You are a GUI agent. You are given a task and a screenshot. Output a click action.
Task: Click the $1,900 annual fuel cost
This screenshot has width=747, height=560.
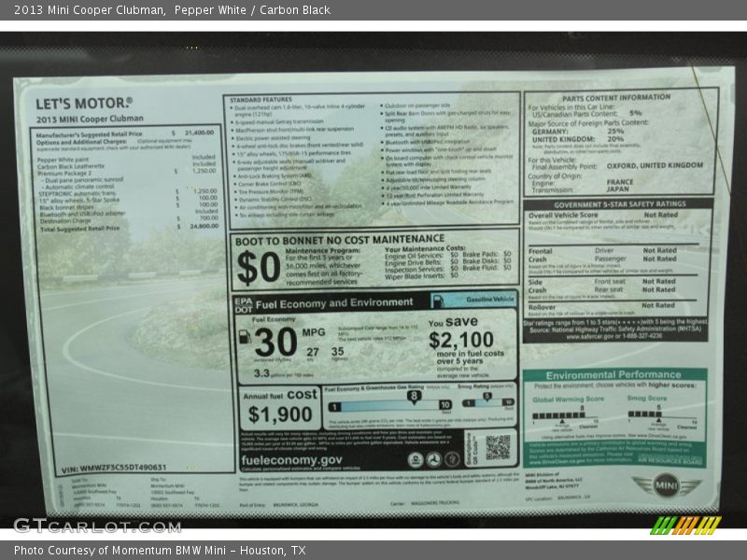pyautogui.click(x=280, y=414)
